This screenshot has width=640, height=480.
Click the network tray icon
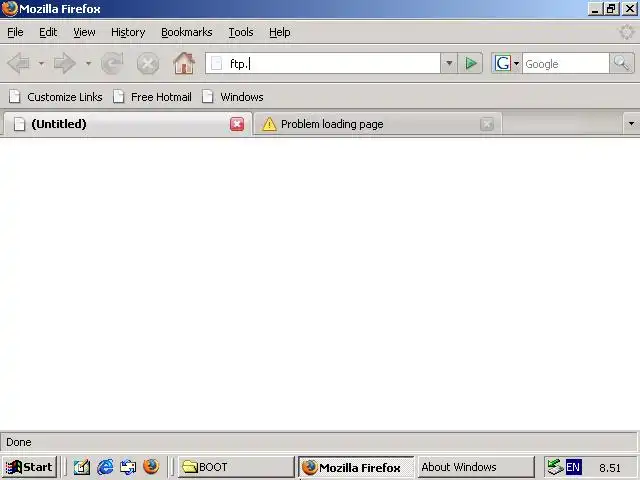pyautogui.click(x=555, y=467)
